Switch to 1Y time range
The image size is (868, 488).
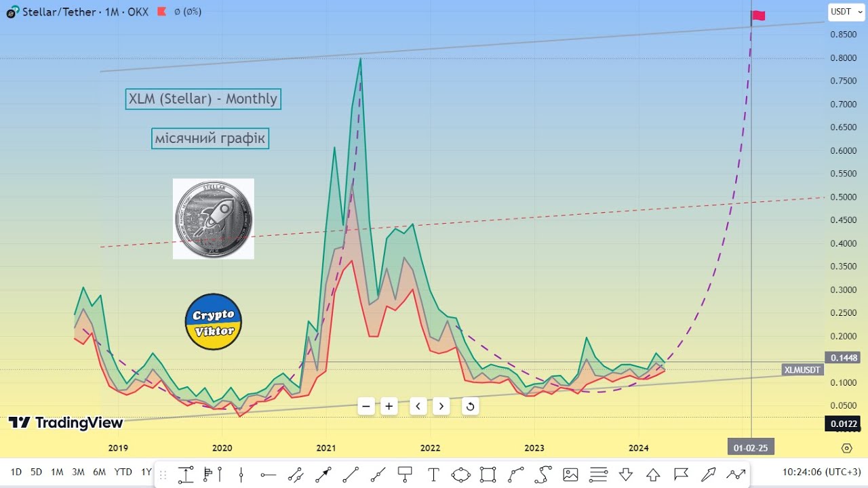coord(146,472)
